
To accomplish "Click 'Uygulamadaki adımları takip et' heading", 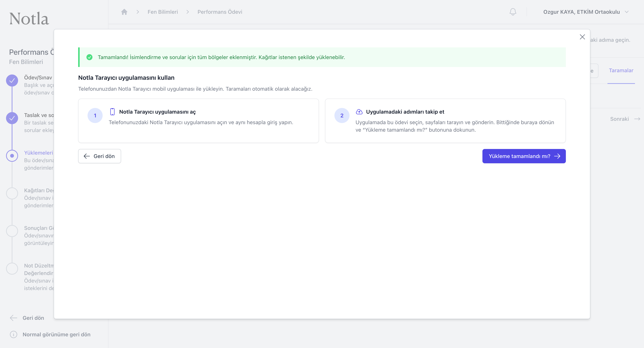I will pos(405,112).
